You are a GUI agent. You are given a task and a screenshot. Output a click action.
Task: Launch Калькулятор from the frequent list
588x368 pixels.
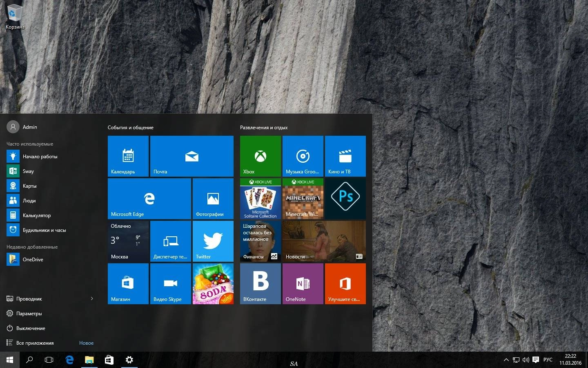51,215
